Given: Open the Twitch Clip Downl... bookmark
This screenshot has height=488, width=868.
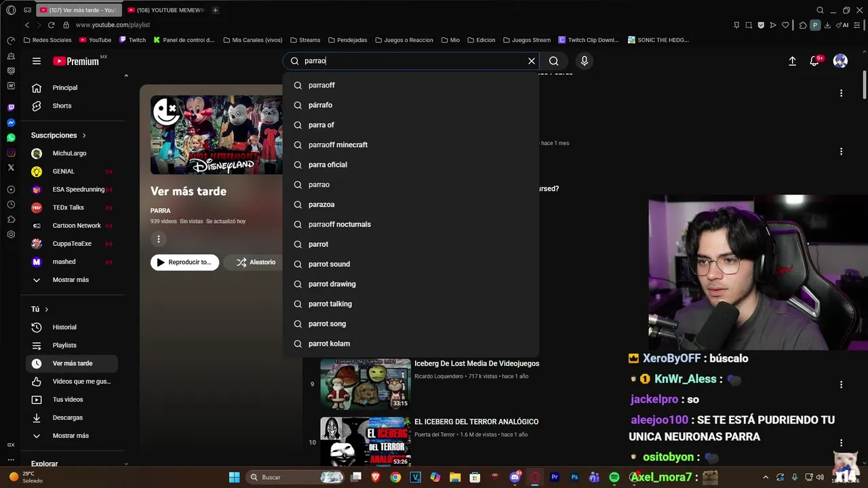Looking at the screenshot, I should (589, 40).
